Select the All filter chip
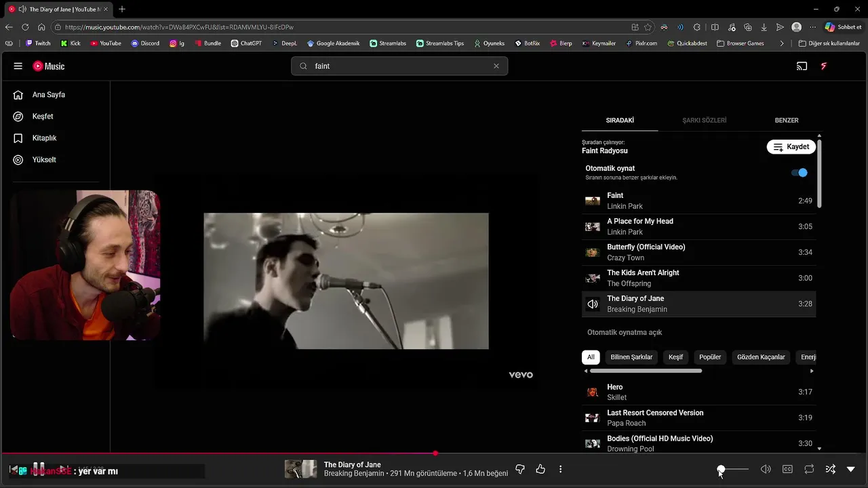 591,357
